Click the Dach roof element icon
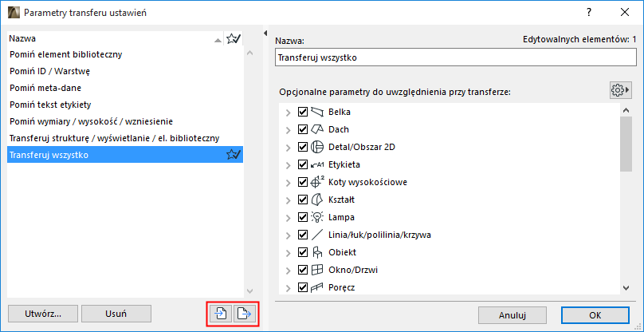 319,129
